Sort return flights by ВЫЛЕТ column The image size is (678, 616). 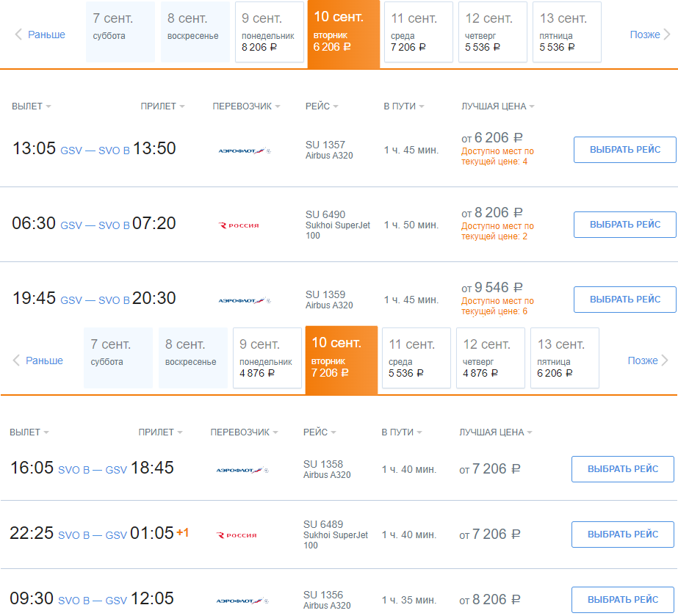click(x=29, y=432)
